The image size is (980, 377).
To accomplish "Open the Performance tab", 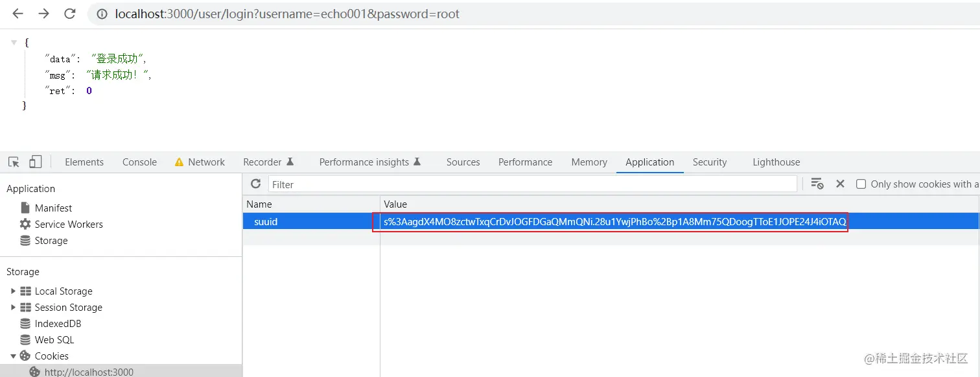I will [525, 162].
